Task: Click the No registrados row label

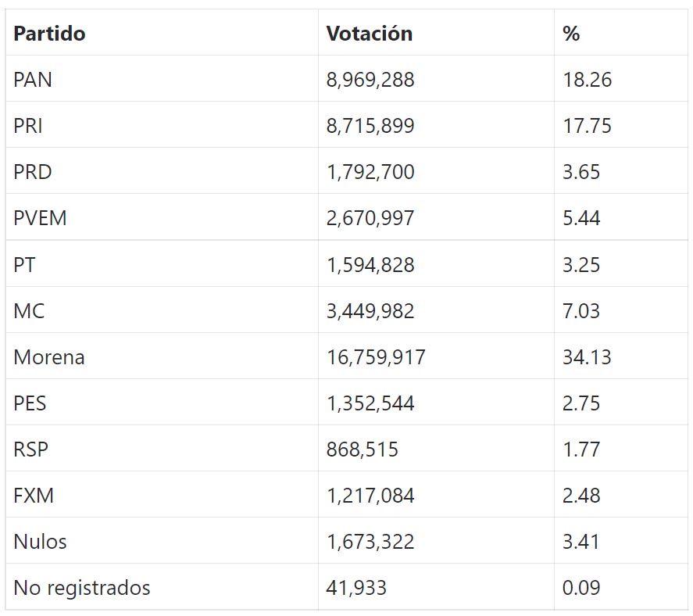Action: 82,588
